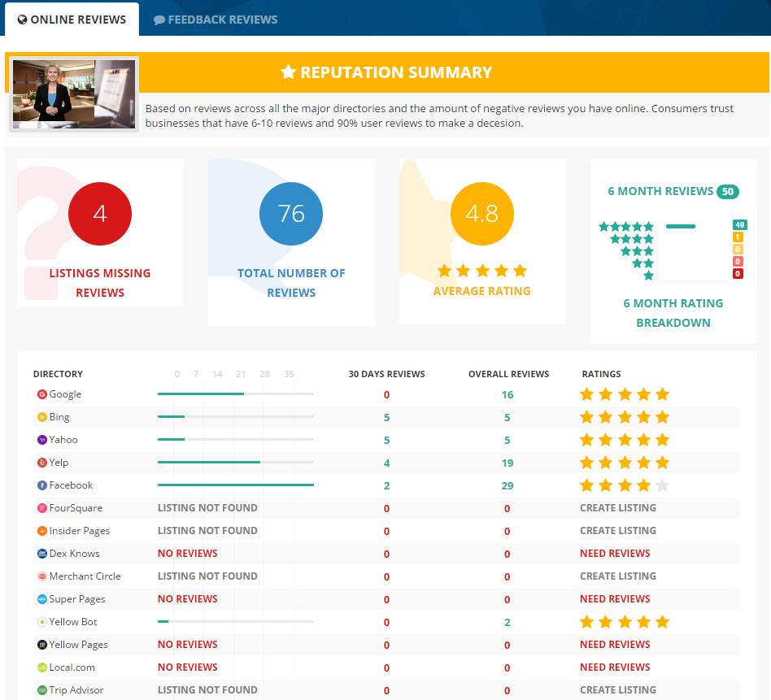Screen dimensions: 771x700
Task: Click the Merchant Circle directory icon
Action: [42, 576]
